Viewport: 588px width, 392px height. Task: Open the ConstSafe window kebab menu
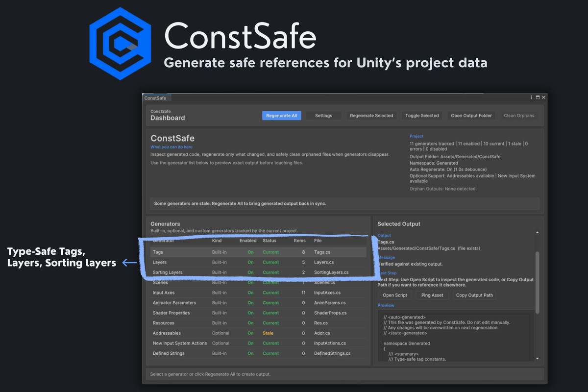(532, 98)
